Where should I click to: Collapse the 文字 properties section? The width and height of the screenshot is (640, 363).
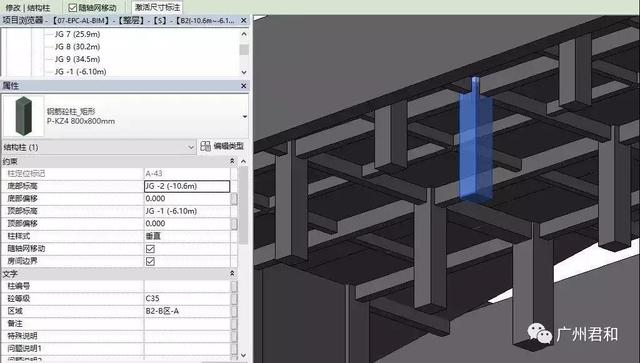(232, 273)
